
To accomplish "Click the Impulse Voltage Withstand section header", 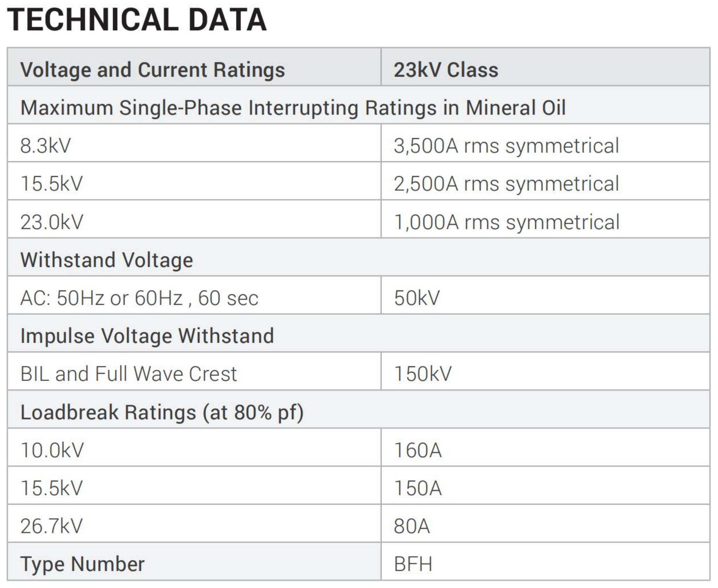I will (x=147, y=336).
